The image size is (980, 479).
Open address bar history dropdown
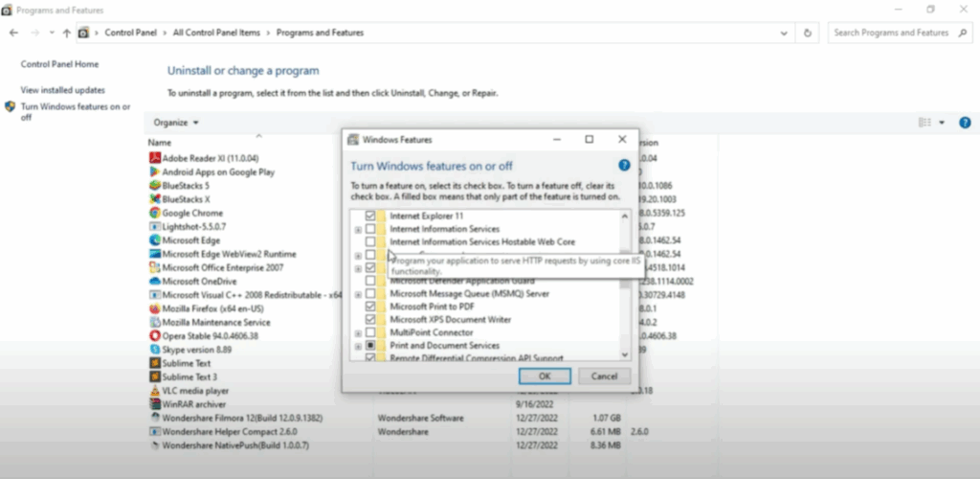(x=784, y=33)
